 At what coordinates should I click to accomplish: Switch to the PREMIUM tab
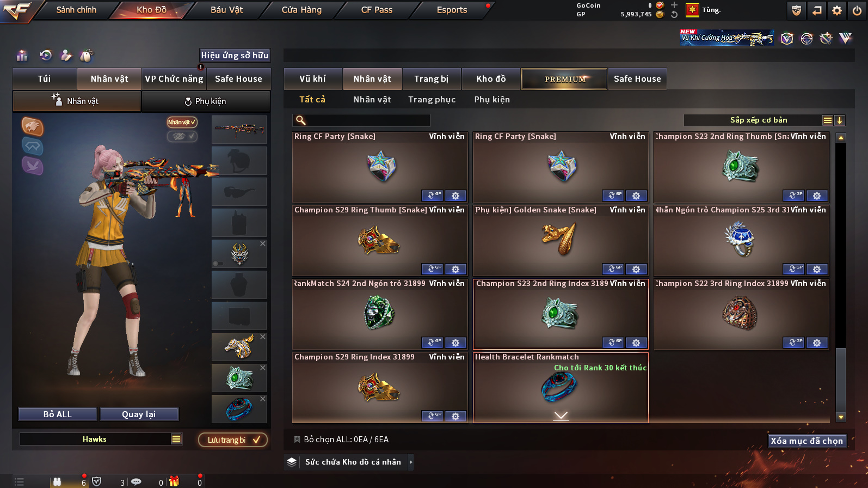(x=565, y=79)
